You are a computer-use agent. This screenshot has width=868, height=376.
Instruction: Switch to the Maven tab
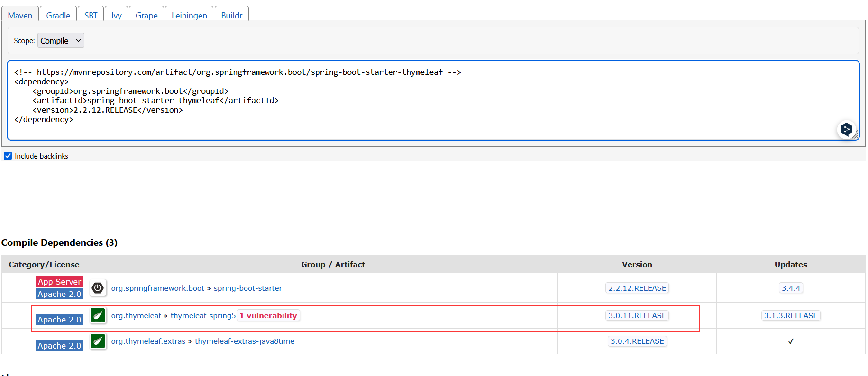(x=20, y=15)
